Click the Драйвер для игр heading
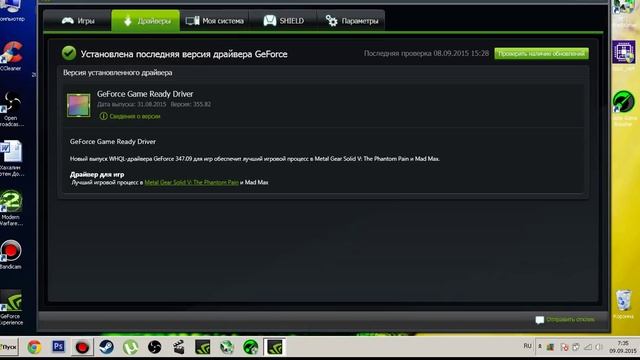 pyautogui.click(x=97, y=174)
